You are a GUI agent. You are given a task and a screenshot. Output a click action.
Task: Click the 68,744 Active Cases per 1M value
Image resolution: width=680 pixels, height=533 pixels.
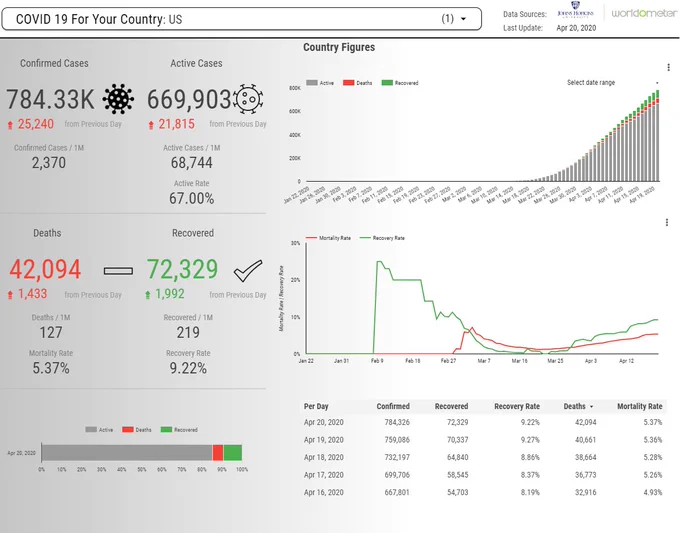click(x=191, y=163)
